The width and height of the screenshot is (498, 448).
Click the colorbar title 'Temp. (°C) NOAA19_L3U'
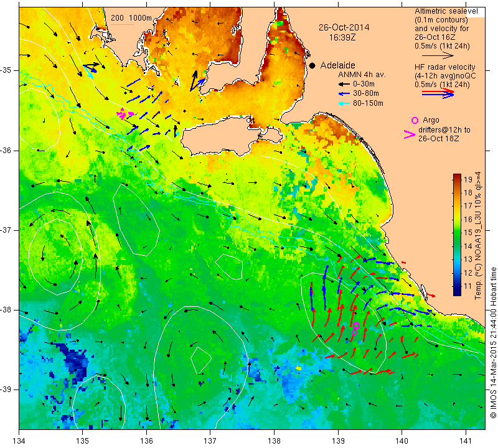pyautogui.click(x=478, y=246)
